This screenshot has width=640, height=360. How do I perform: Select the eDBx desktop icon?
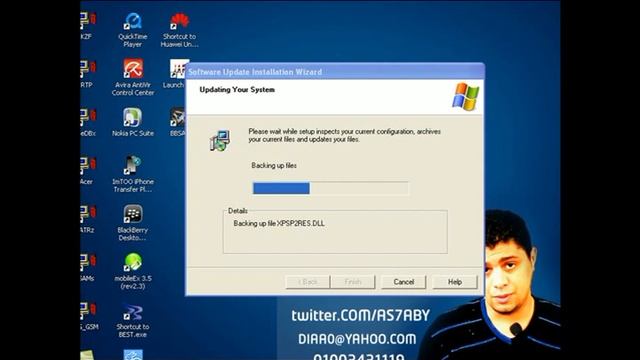[x=87, y=122]
